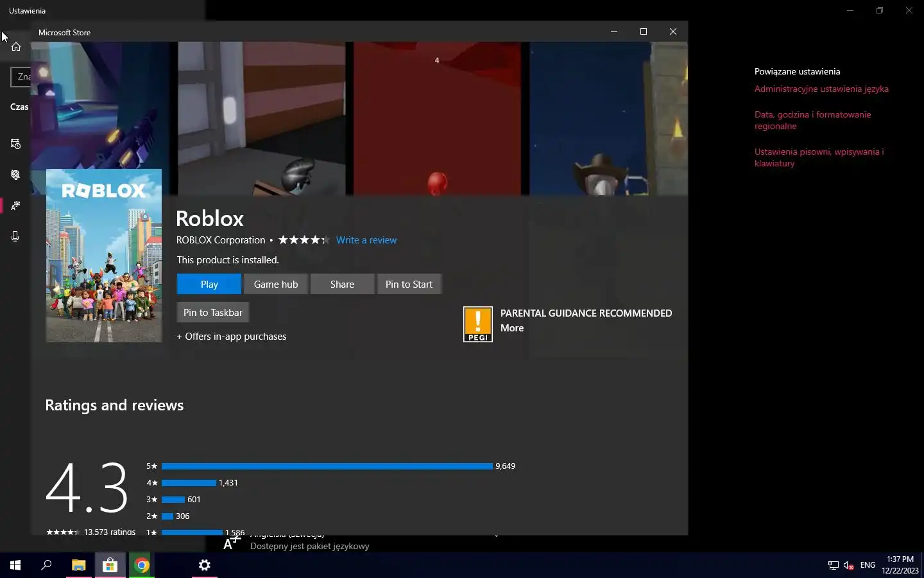
Task: Click the Powiązane ustawienia heading
Action: [798, 71]
